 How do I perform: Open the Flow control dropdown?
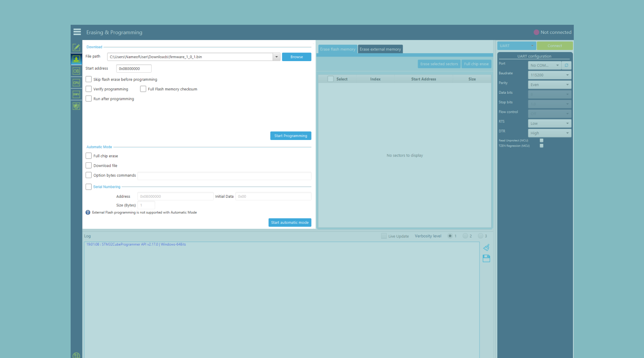pos(549,114)
